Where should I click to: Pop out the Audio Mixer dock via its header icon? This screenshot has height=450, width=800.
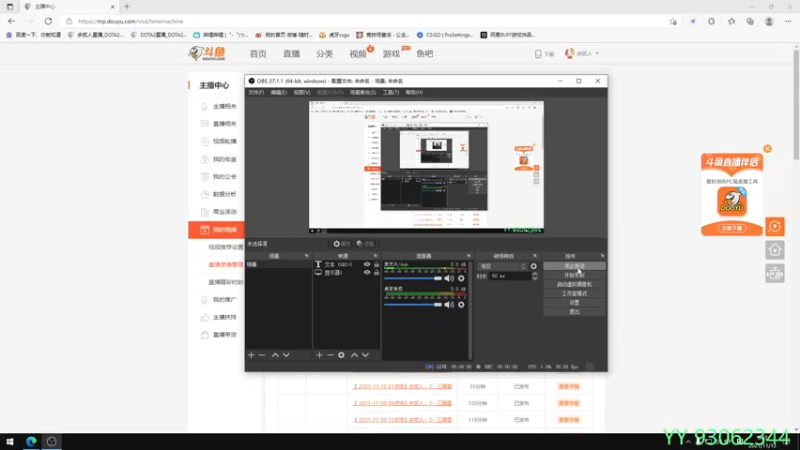pos(468,256)
